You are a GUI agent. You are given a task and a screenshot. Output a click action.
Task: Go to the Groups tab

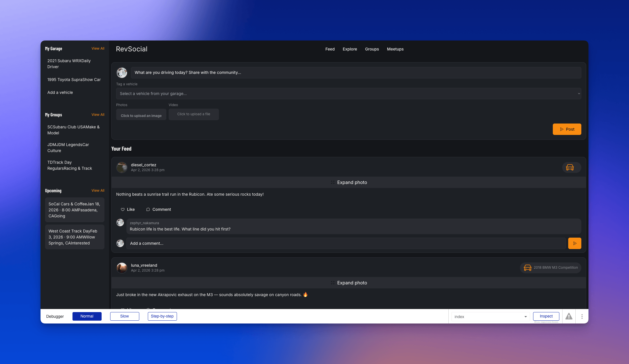[372, 49]
